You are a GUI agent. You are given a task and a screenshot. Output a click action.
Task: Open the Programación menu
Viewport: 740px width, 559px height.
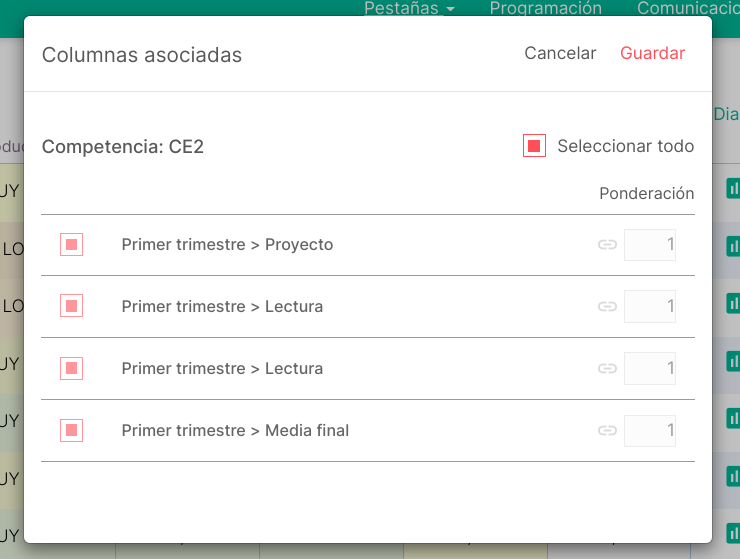pyautogui.click(x=546, y=8)
